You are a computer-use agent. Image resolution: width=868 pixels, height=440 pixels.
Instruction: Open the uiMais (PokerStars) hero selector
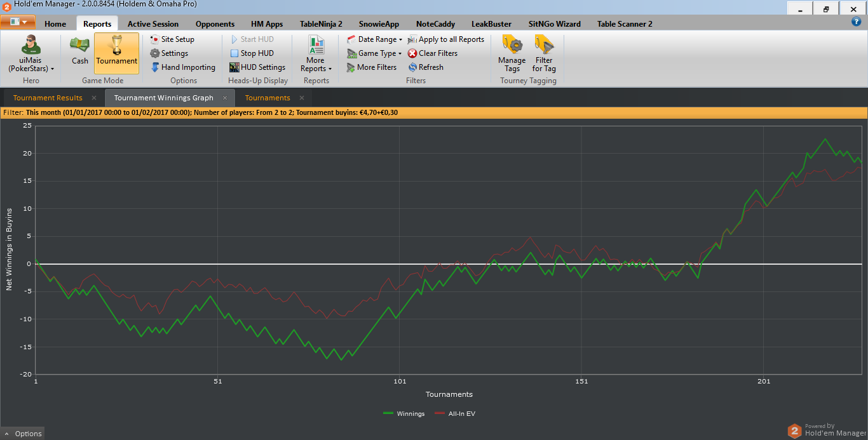tap(31, 53)
